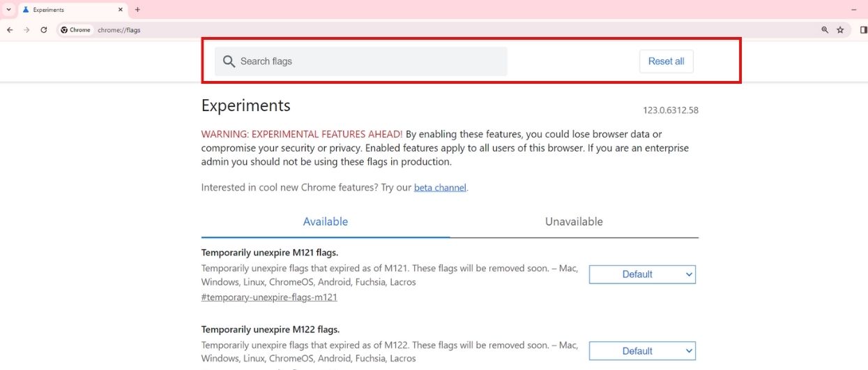The image size is (868, 370).
Task: Open a new tab with plus button
Action: coord(137,10)
